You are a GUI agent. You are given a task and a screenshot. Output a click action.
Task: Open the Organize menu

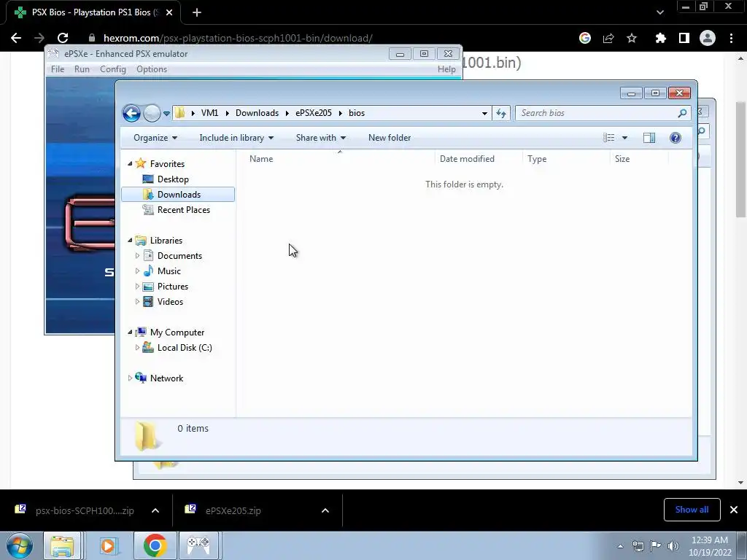155,138
